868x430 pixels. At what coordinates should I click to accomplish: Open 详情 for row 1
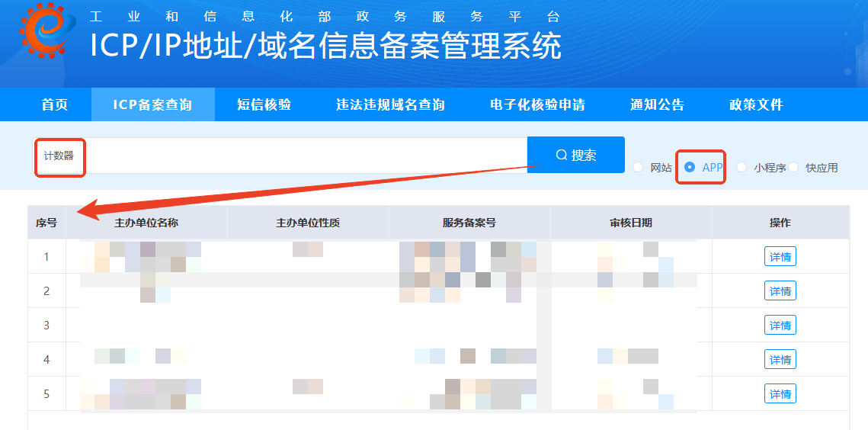point(780,257)
